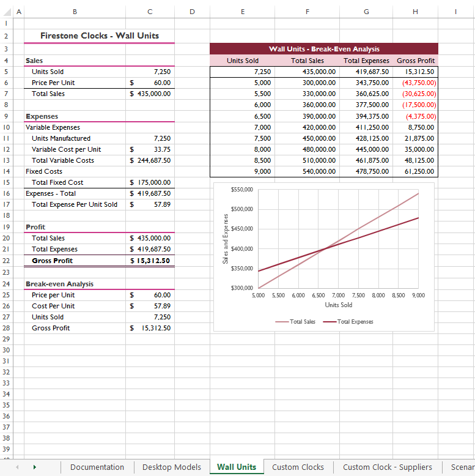Select the Profit section heading
The width and height of the screenshot is (475, 476).
[x=35, y=227]
